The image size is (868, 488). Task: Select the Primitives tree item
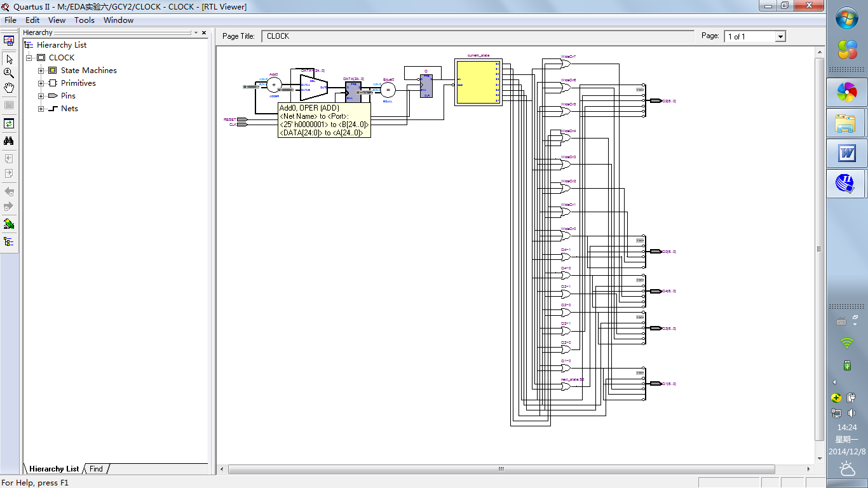point(78,83)
